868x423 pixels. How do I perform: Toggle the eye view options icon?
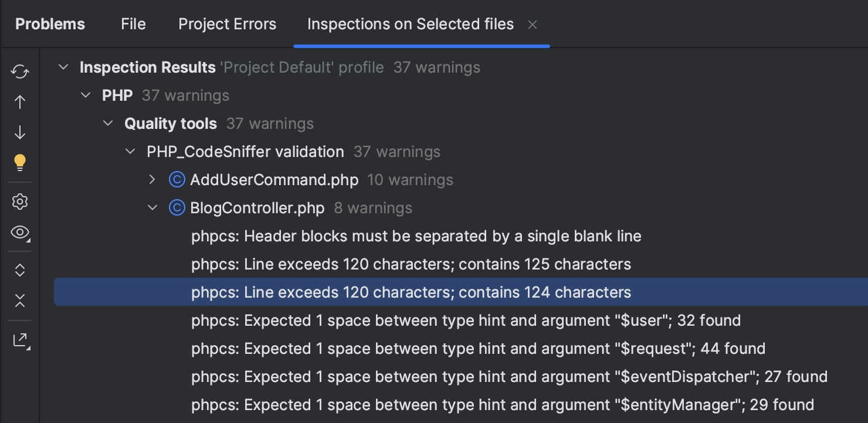(20, 233)
